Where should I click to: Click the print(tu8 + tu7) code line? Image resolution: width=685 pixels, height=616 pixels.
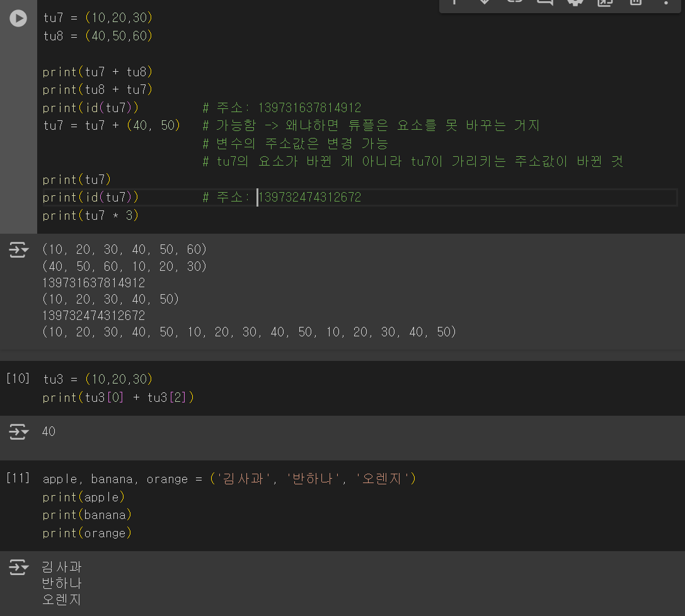click(98, 90)
